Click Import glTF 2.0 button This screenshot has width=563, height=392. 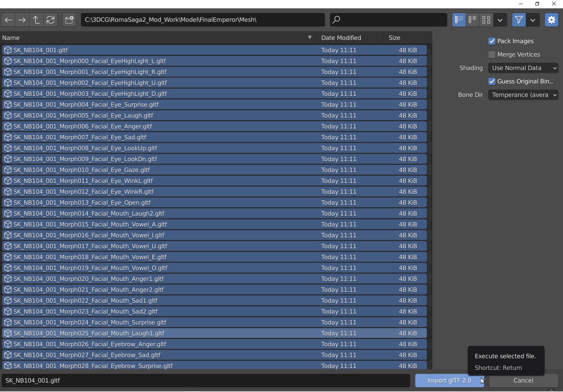pyautogui.click(x=449, y=380)
